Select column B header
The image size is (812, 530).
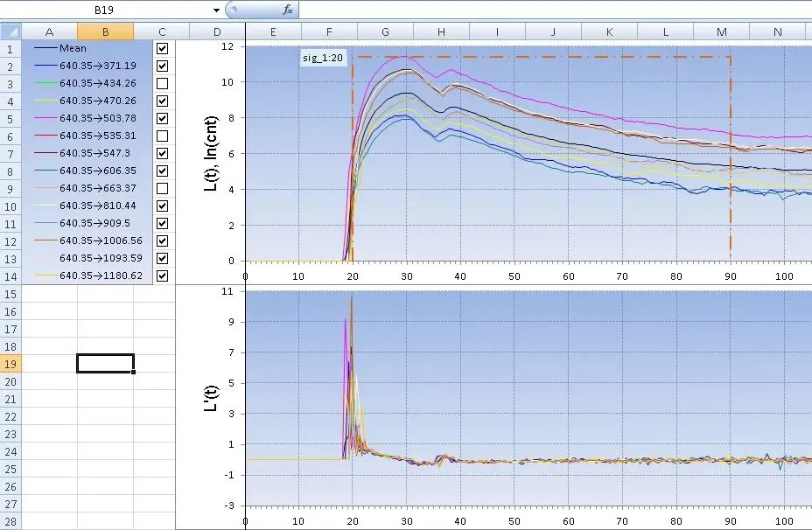(x=106, y=31)
